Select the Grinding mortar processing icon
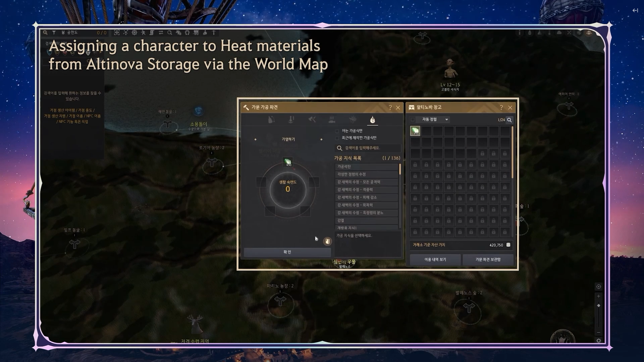Viewport: 644px width, 362px height. click(x=291, y=119)
